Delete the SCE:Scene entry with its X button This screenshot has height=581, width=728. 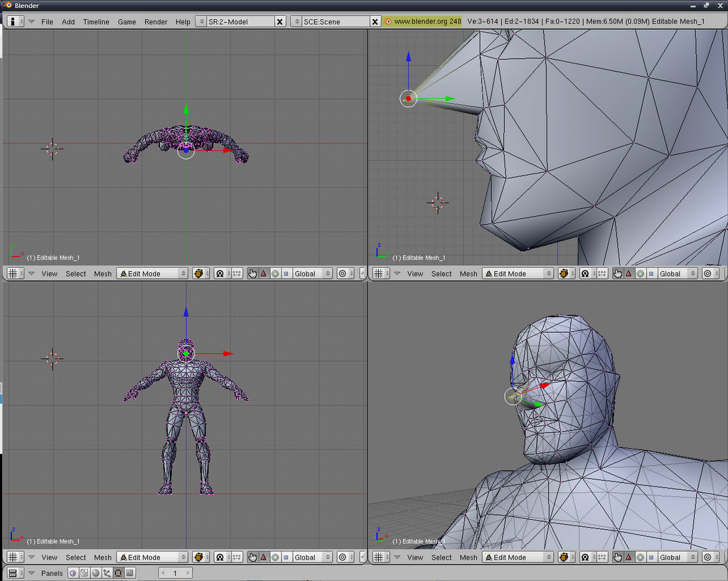tap(375, 21)
